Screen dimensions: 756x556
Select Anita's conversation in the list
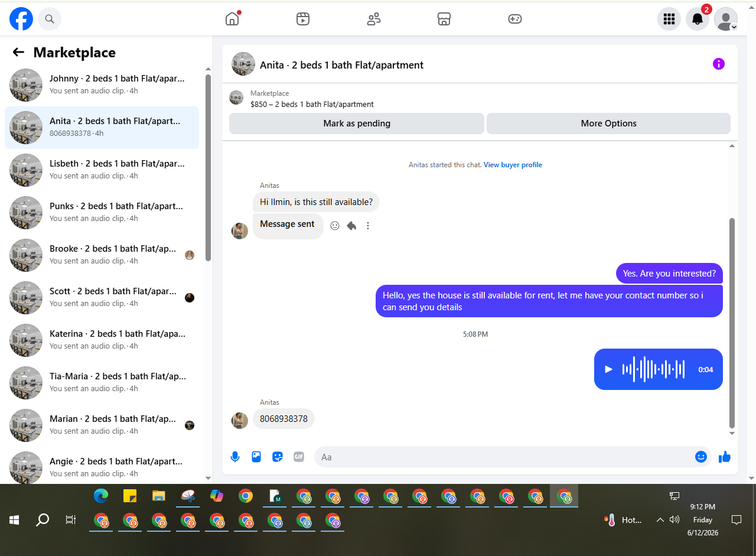point(102,128)
